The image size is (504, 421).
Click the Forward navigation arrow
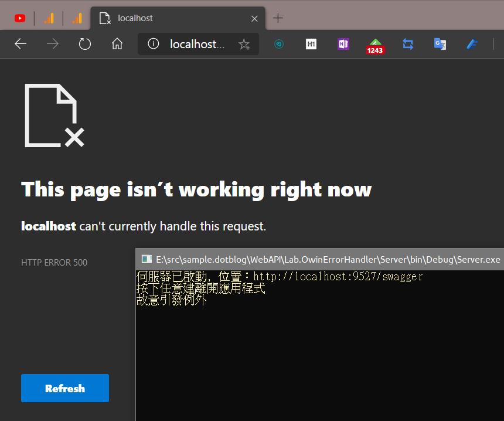click(53, 44)
